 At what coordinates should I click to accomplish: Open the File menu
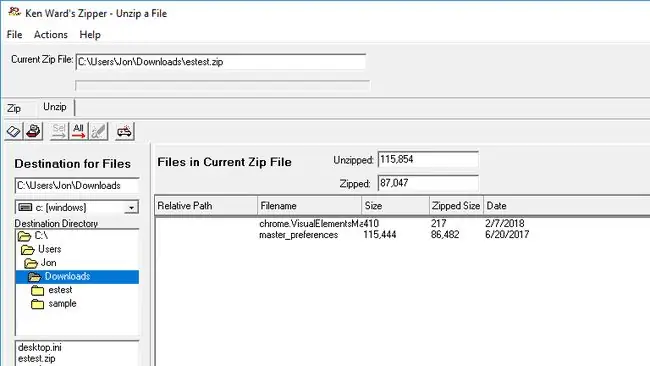(15, 35)
